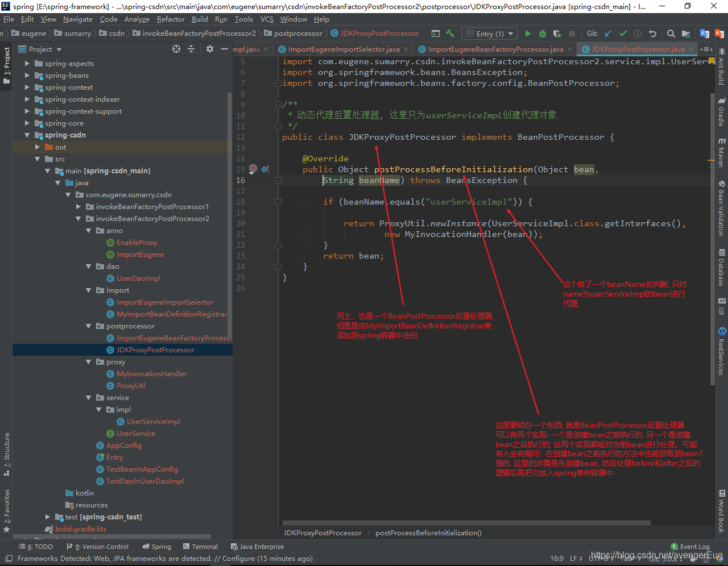Click the override gutter icon on line 15
728x566 pixels.
(x=253, y=169)
